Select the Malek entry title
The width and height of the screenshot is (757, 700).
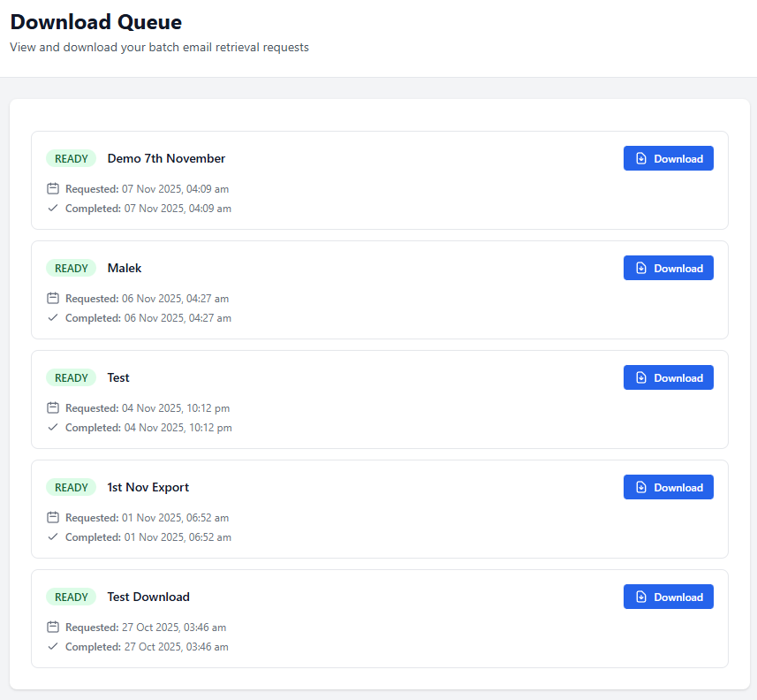[124, 268]
